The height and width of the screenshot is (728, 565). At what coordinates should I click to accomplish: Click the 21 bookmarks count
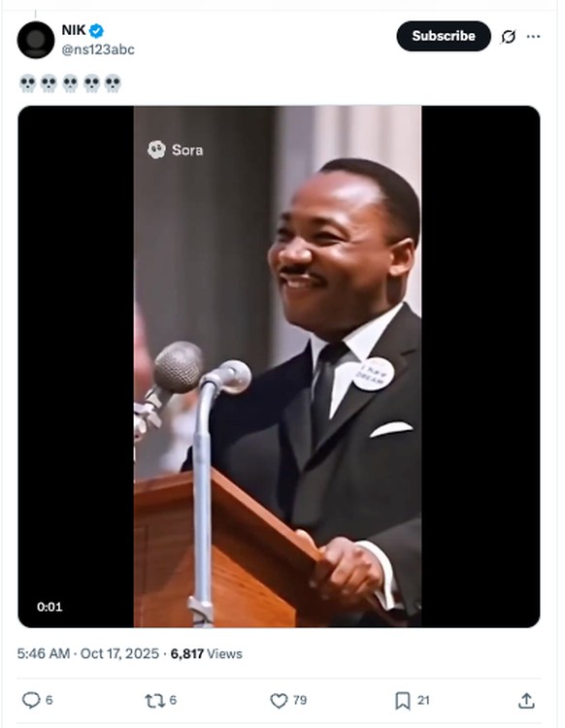click(423, 700)
